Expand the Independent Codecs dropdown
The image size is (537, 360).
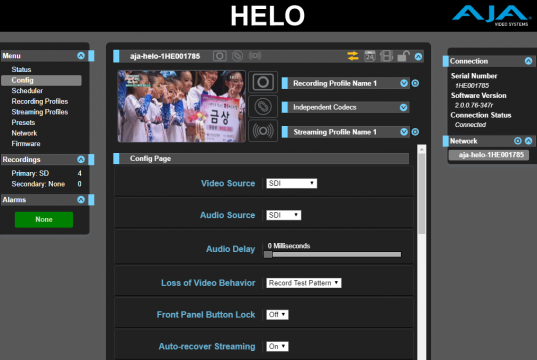click(x=403, y=108)
